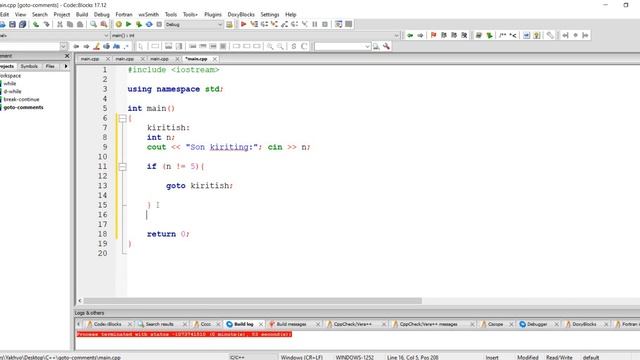This screenshot has height=360, width=640.
Task: Click the Stop debugger icon
Action: point(325,24)
